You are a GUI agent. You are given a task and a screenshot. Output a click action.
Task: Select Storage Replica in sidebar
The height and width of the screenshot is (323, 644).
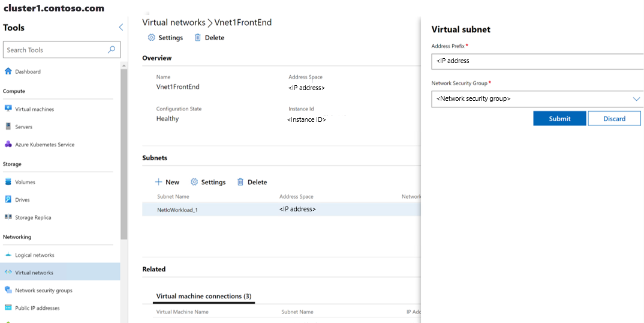(33, 217)
